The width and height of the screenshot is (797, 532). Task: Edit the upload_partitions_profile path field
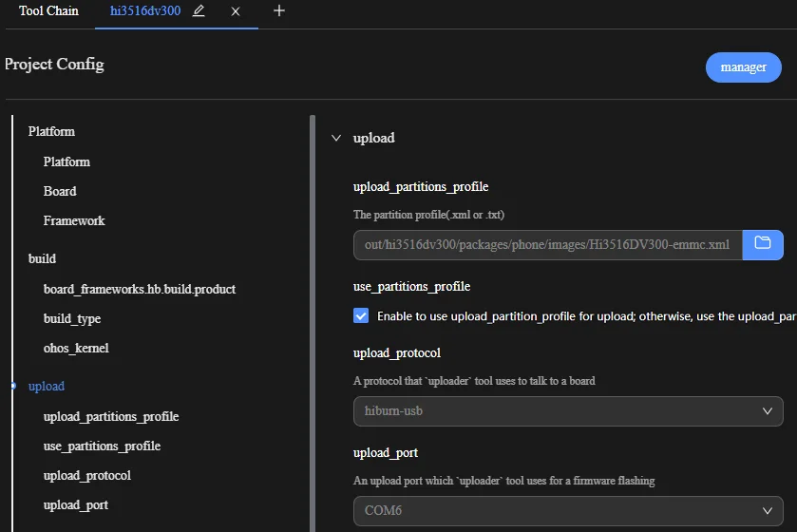[548, 245]
